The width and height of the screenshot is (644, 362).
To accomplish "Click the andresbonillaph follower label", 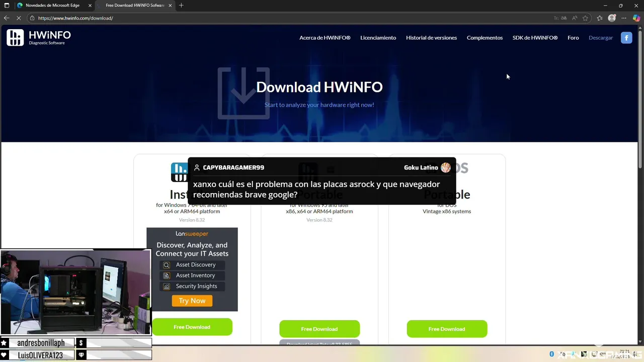I will click(41, 343).
